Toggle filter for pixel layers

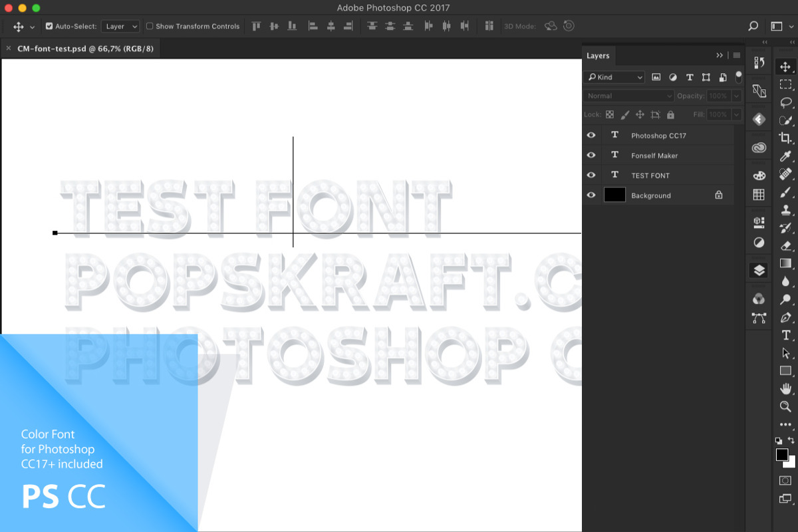tap(656, 77)
